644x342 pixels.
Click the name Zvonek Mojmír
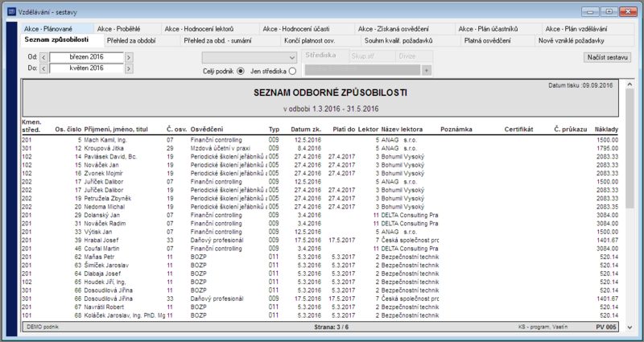point(104,173)
